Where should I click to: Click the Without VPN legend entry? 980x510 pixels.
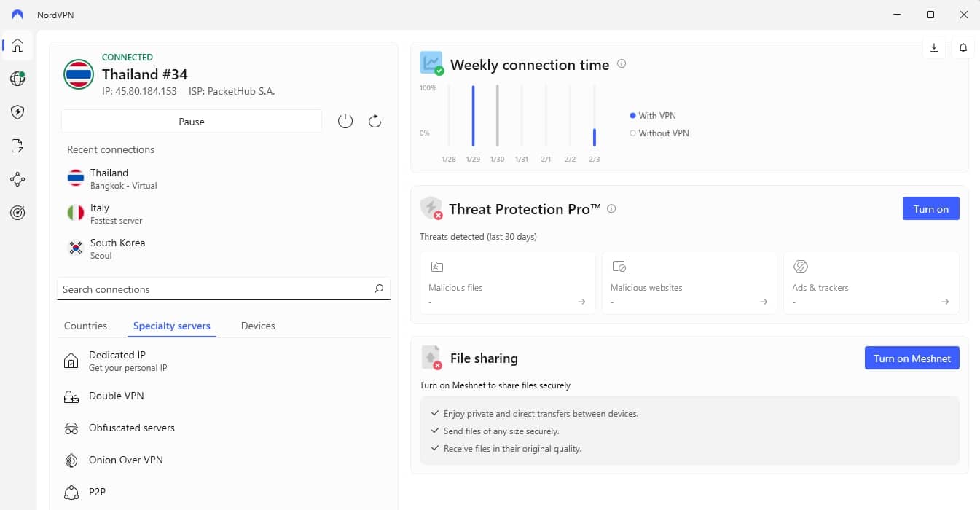click(x=659, y=133)
